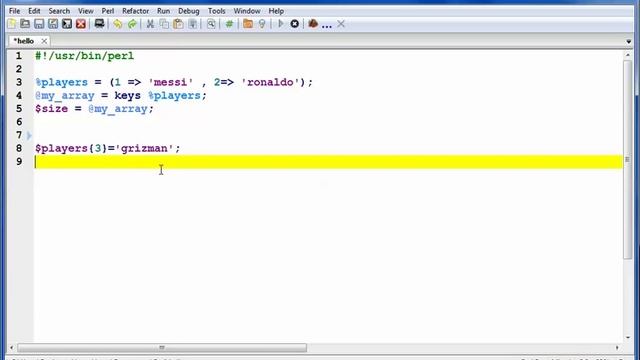Screen dimensions: 640x360
Task: Open the Help menu
Action: 276,11
